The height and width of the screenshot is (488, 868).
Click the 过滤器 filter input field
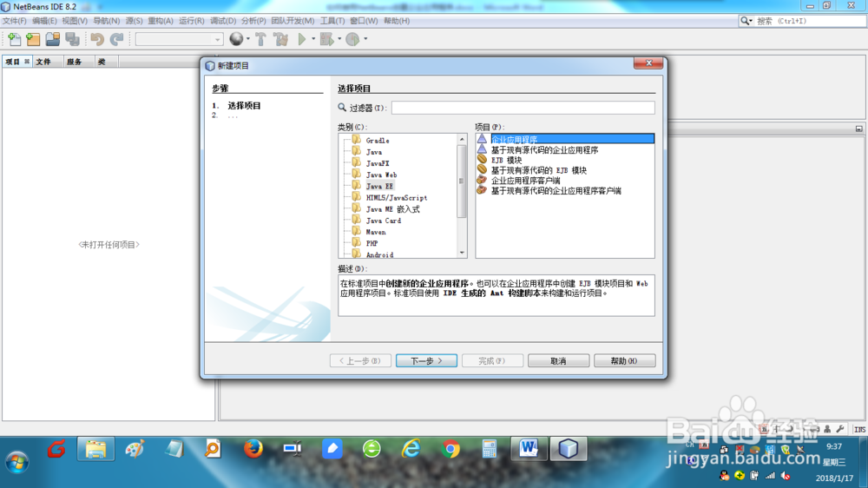click(x=523, y=108)
